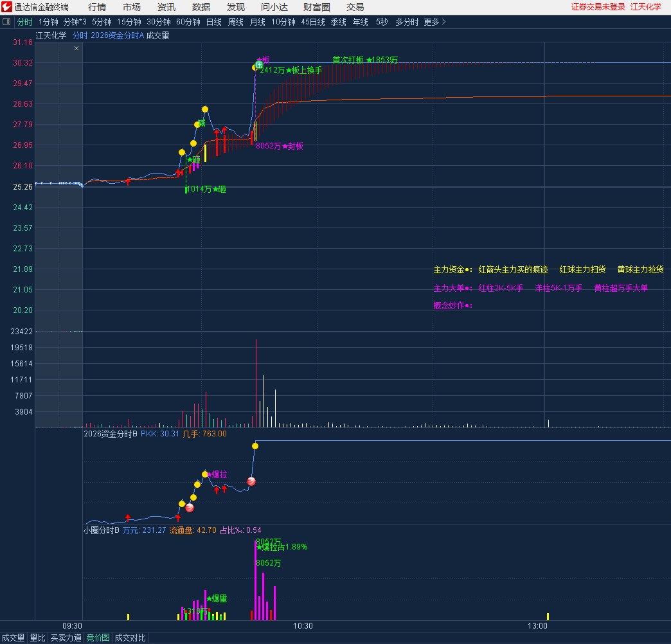Expand the 更多 periods list
This screenshot has height=644, width=671.
click(x=434, y=22)
